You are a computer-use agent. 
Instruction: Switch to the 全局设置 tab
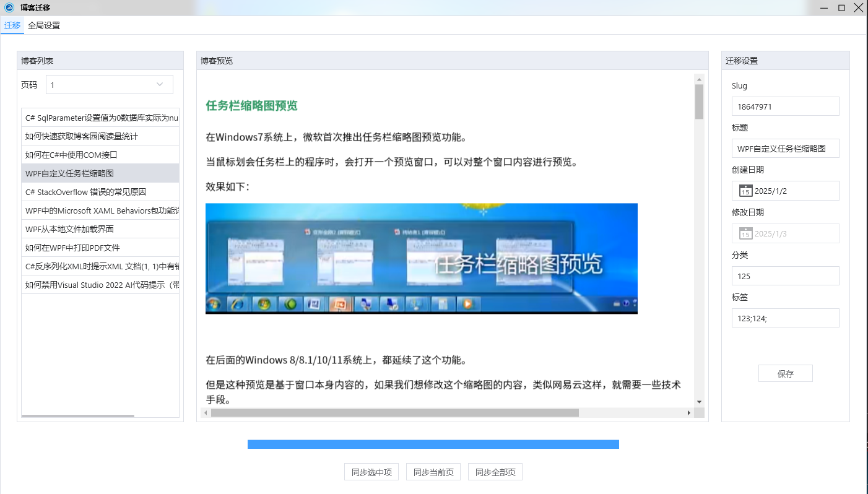44,25
